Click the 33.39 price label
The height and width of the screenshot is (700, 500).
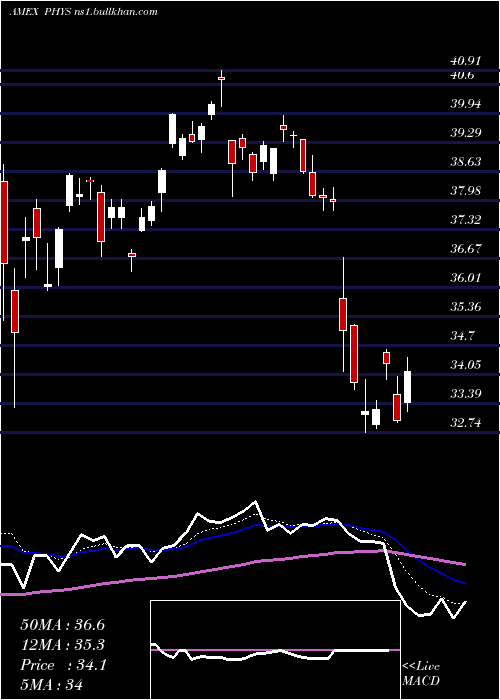pyautogui.click(x=466, y=393)
